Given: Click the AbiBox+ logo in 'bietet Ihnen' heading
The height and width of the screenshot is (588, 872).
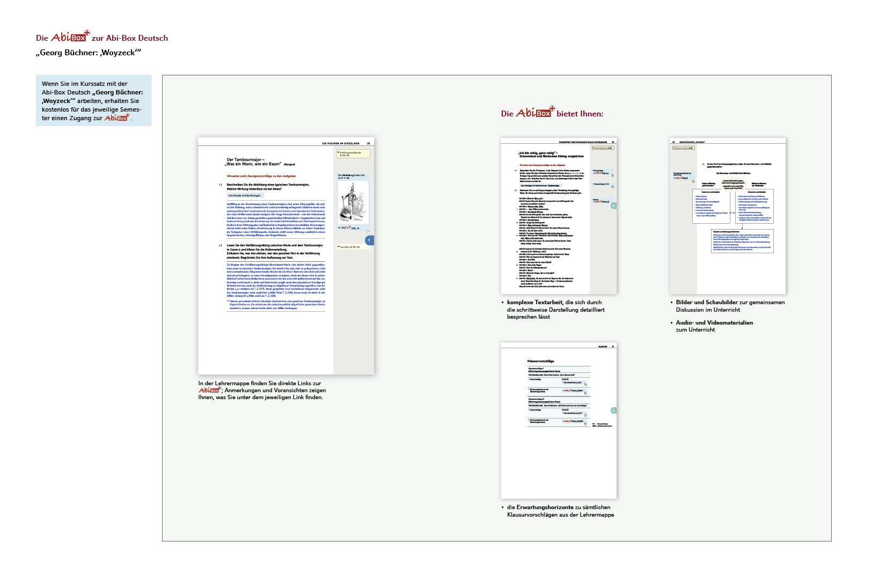Looking at the screenshot, I should 534,113.
